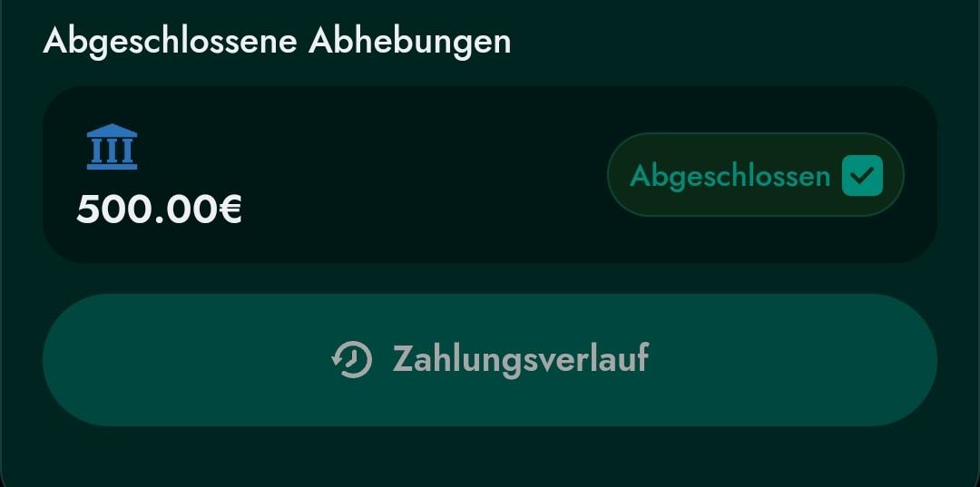Screen dimensions: 980x487
Task: Open the Zahlungsverlauf payment history button
Action: tap(489, 360)
